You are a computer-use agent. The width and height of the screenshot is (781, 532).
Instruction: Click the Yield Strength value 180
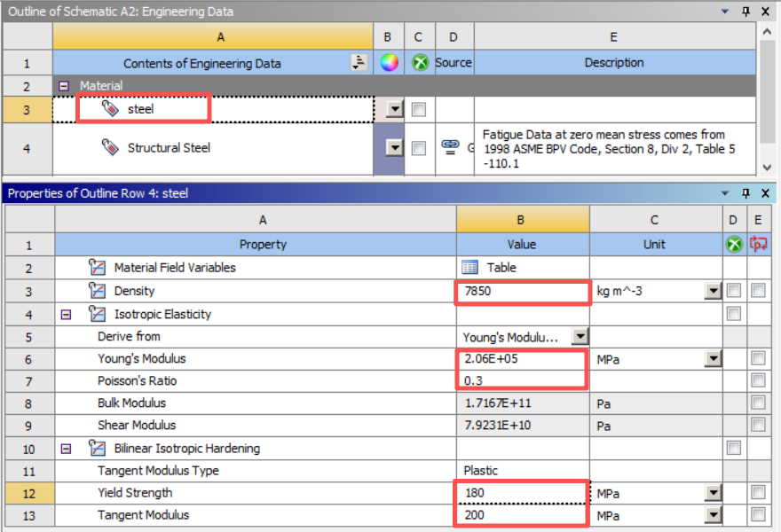523,493
